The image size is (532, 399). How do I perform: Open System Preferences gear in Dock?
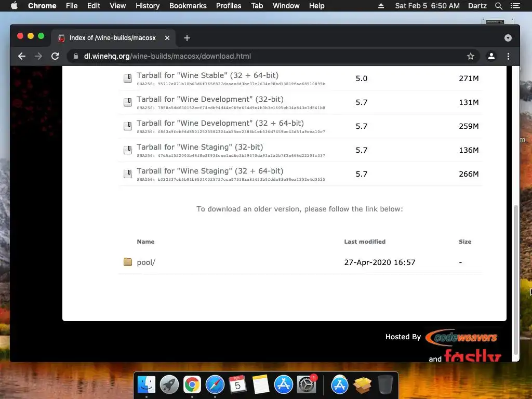pos(307,385)
